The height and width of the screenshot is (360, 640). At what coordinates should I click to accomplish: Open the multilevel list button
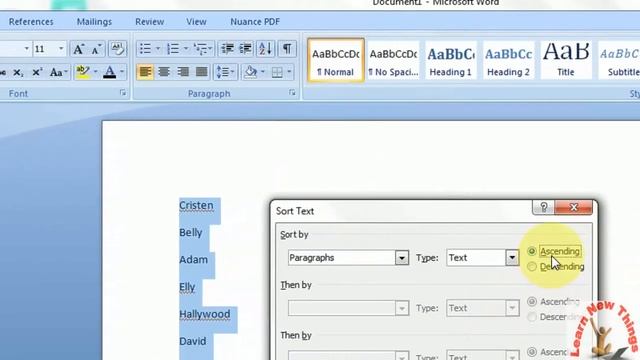pyautogui.click(x=203, y=49)
